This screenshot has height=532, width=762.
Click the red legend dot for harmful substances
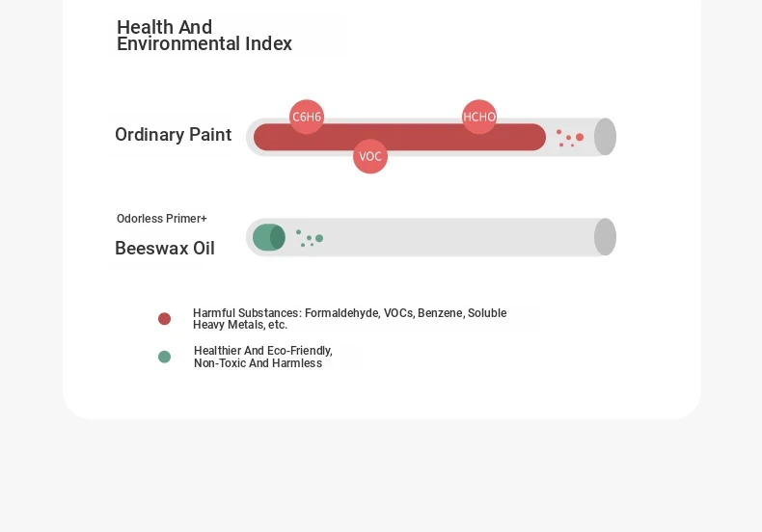164,319
